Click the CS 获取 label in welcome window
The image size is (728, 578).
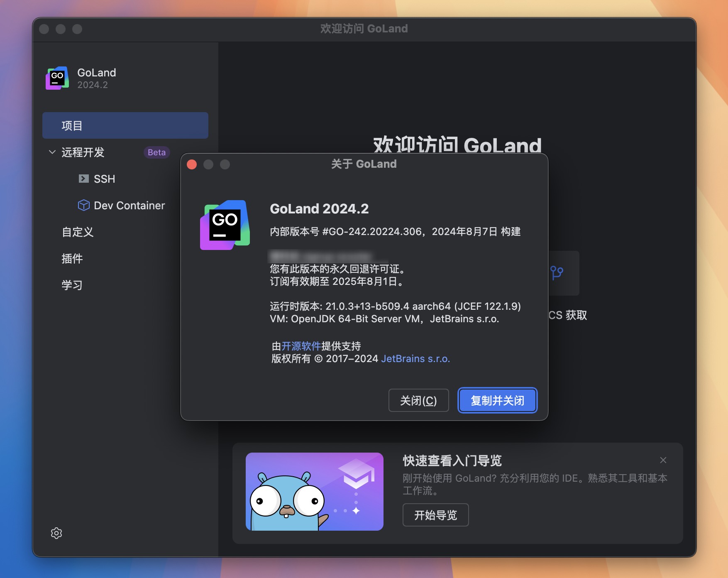tap(568, 315)
